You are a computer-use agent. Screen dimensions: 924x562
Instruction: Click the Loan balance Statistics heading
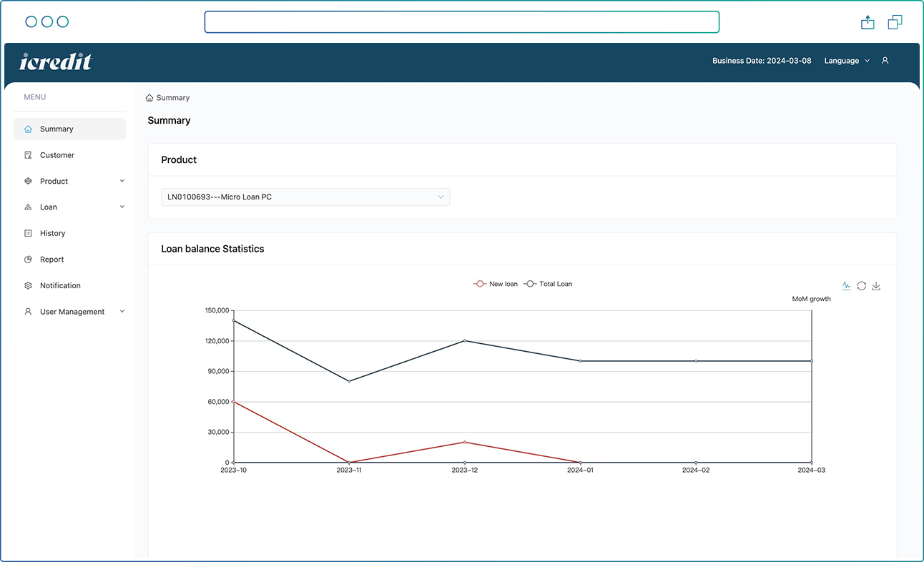(212, 249)
